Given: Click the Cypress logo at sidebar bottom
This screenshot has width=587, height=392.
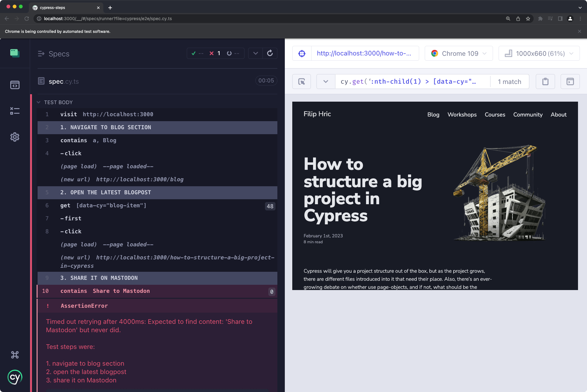Looking at the screenshot, I should click(x=15, y=377).
